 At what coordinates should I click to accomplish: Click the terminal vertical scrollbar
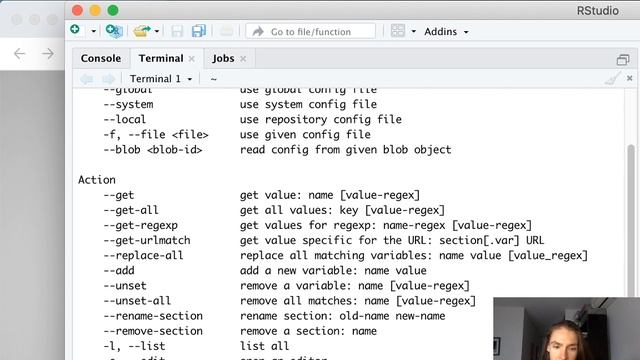(x=631, y=220)
